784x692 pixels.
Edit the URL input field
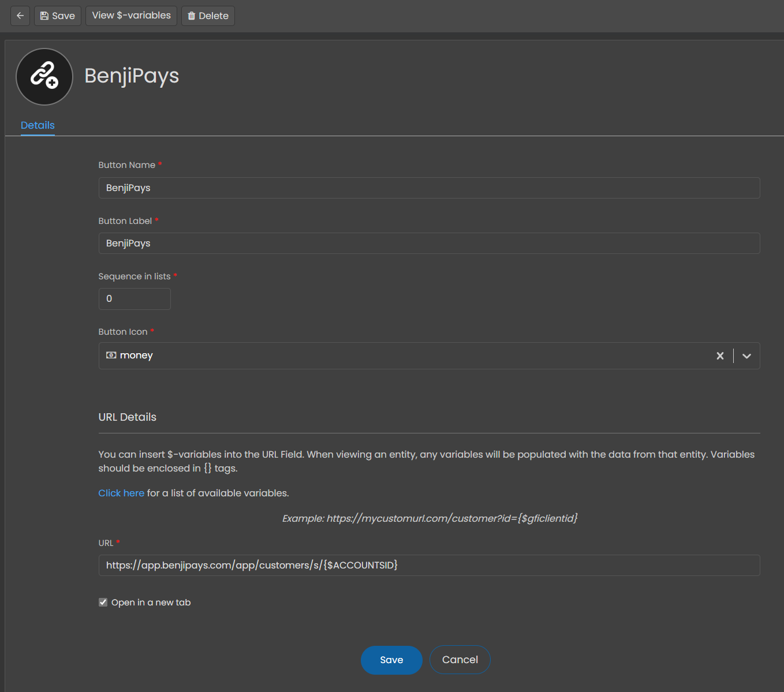point(429,565)
